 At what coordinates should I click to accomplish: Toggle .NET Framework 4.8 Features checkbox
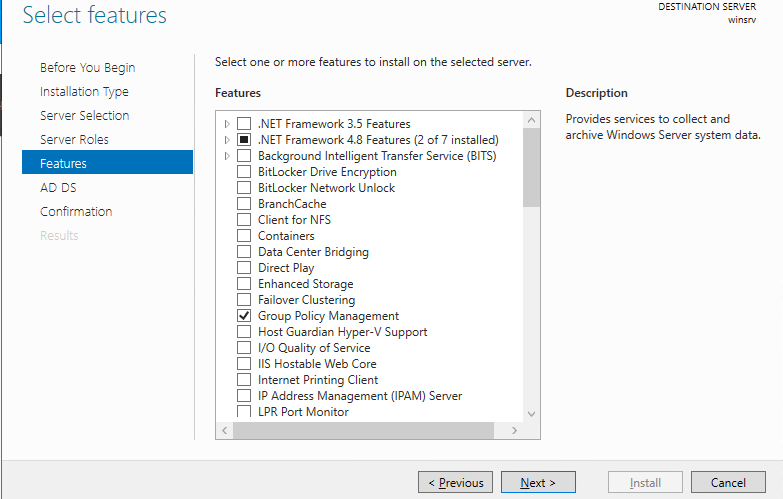tap(244, 140)
